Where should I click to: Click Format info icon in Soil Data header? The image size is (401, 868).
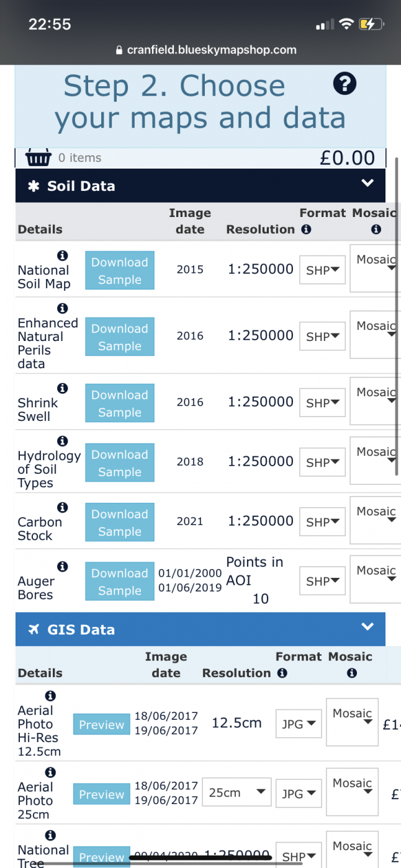[305, 229]
